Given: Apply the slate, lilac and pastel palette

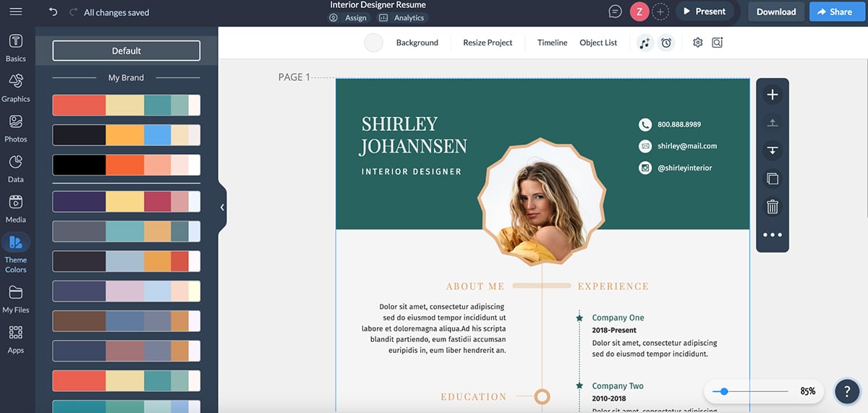Looking at the screenshot, I should point(126,291).
